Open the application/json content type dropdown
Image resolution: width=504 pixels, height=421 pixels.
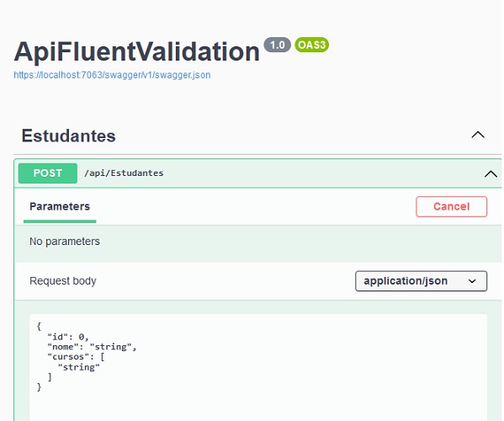click(x=421, y=281)
